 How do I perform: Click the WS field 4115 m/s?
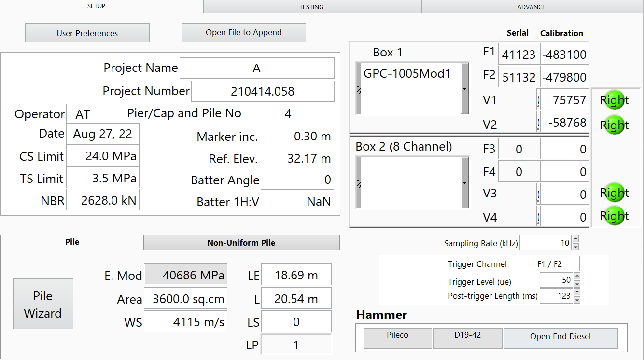pos(186,322)
